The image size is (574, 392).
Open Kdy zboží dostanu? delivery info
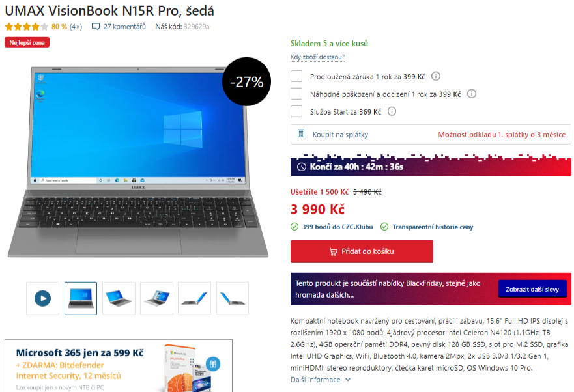coord(317,57)
